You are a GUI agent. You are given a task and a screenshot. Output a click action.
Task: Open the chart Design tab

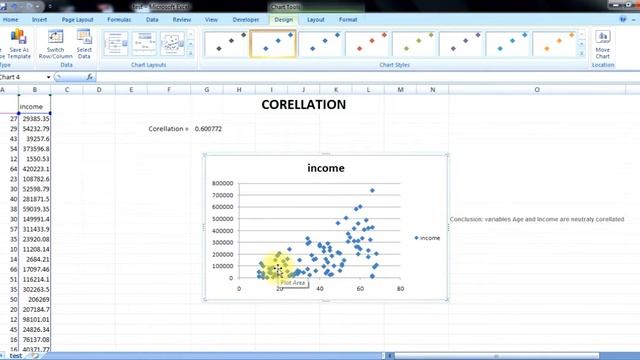(x=284, y=20)
